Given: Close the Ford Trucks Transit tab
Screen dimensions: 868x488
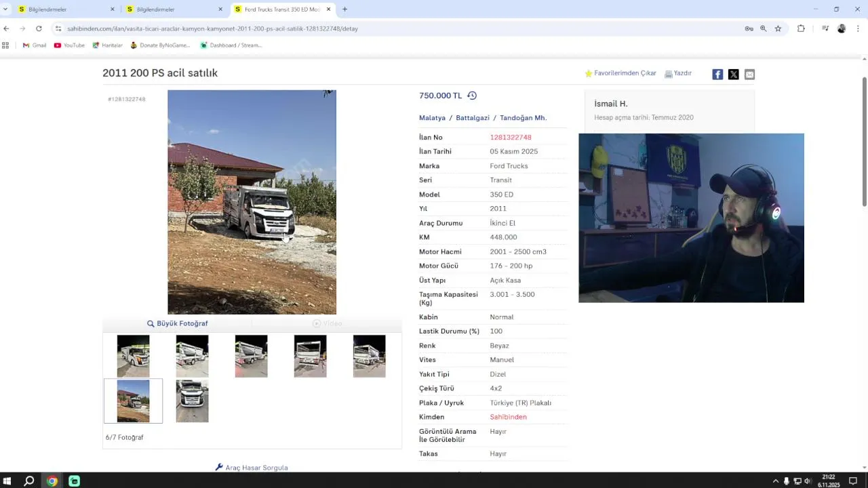Looking at the screenshot, I should pyautogui.click(x=329, y=9).
